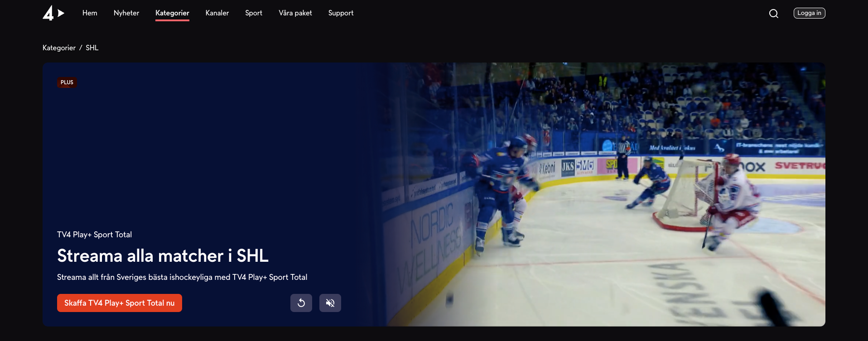868x341 pixels.
Task: Open the search magnifier icon
Action: tap(774, 14)
